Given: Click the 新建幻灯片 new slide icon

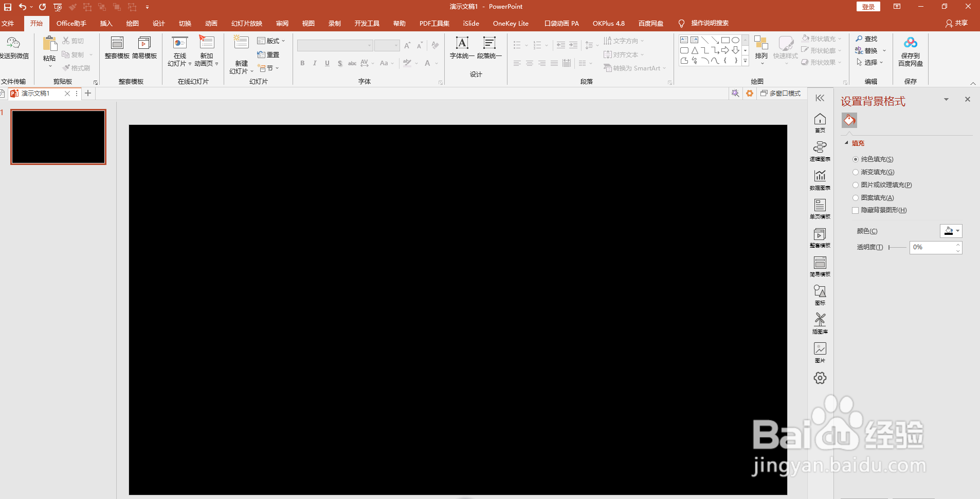Looking at the screenshot, I should click(x=241, y=42).
